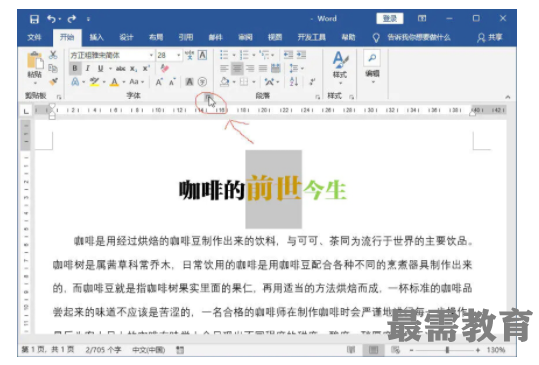The image size is (539, 365).
Task: Toggle Underline formatting
Action: [x=100, y=68]
